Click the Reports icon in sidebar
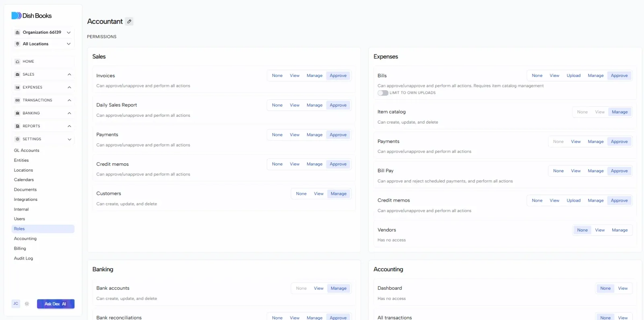644x320 pixels. pyautogui.click(x=17, y=126)
